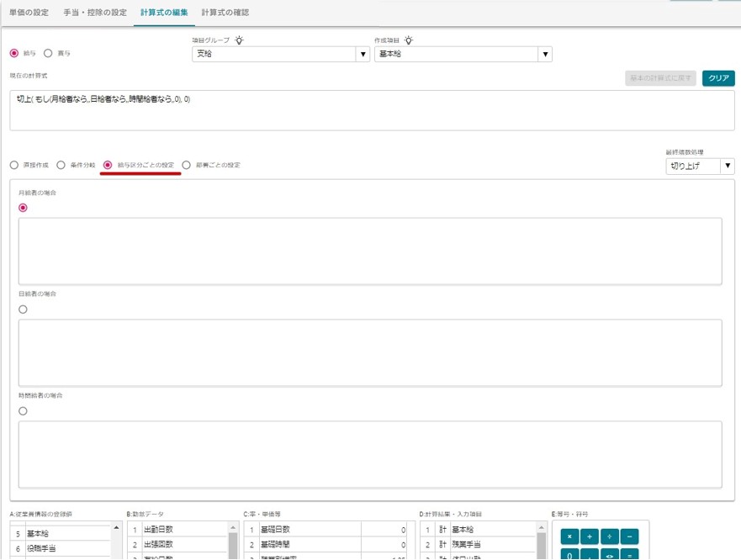Click the 基本の計算式に戻す button

[660, 78]
